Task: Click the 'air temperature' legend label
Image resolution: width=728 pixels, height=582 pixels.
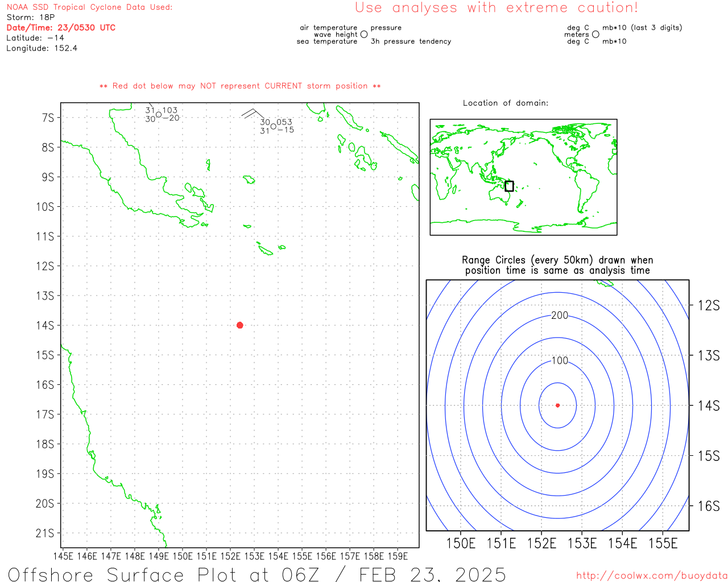Action: [329, 28]
